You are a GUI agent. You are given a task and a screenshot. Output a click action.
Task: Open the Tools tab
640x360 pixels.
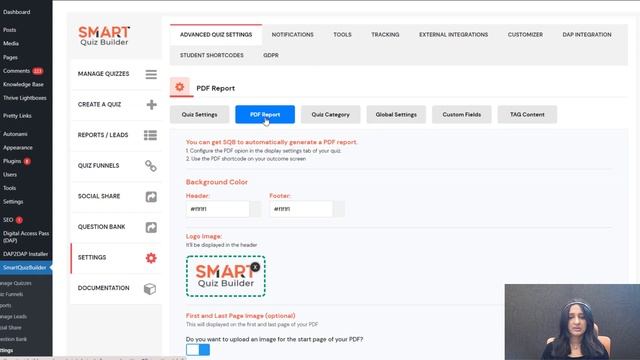pyautogui.click(x=342, y=35)
